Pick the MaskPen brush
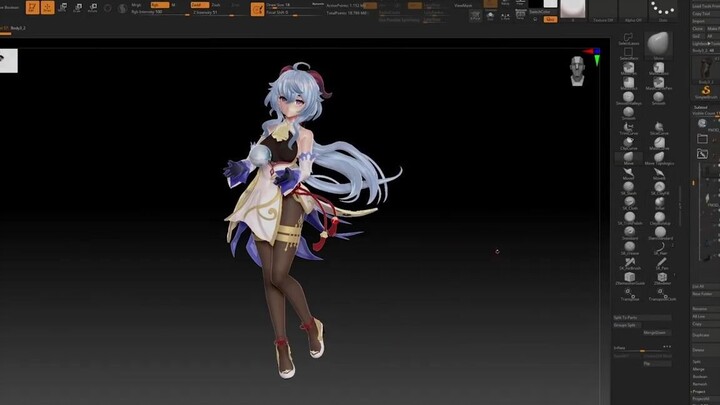The width and height of the screenshot is (720, 405). [x=628, y=69]
